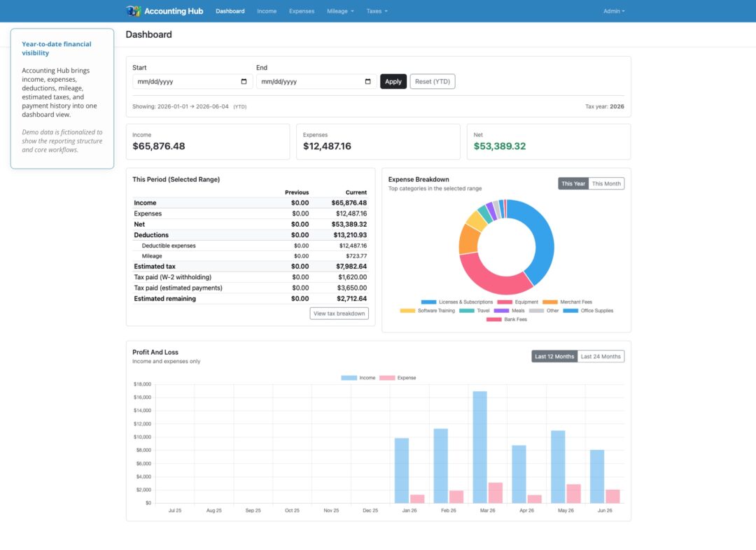Image resolution: width=756 pixels, height=550 pixels.
Task: Click the This Period (Selected Range) heading
Action: click(x=176, y=179)
